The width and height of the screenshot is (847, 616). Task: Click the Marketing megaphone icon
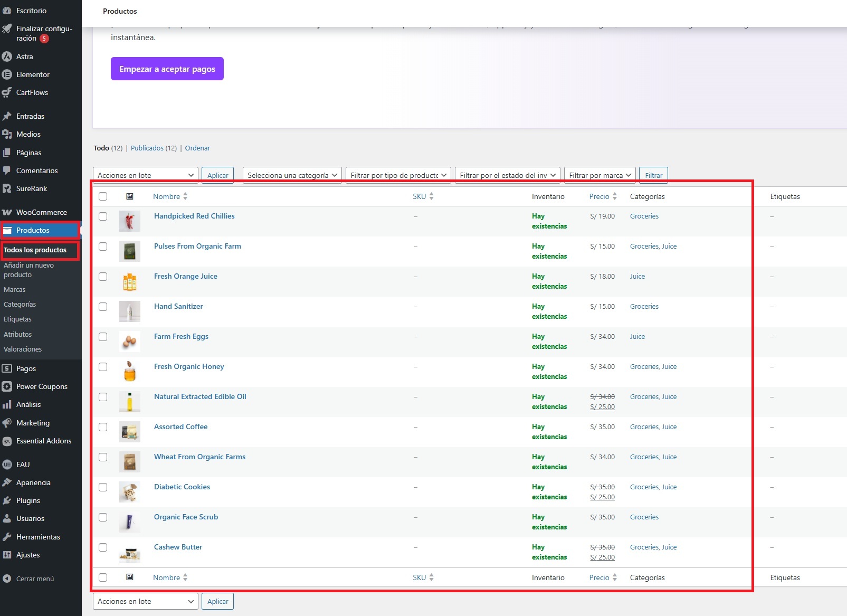coord(7,423)
